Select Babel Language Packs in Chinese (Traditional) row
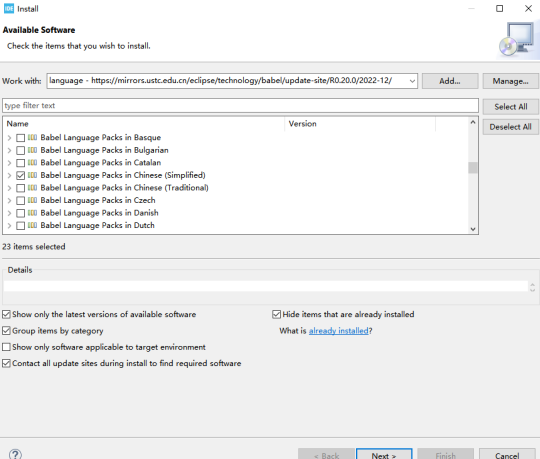 tap(124, 188)
